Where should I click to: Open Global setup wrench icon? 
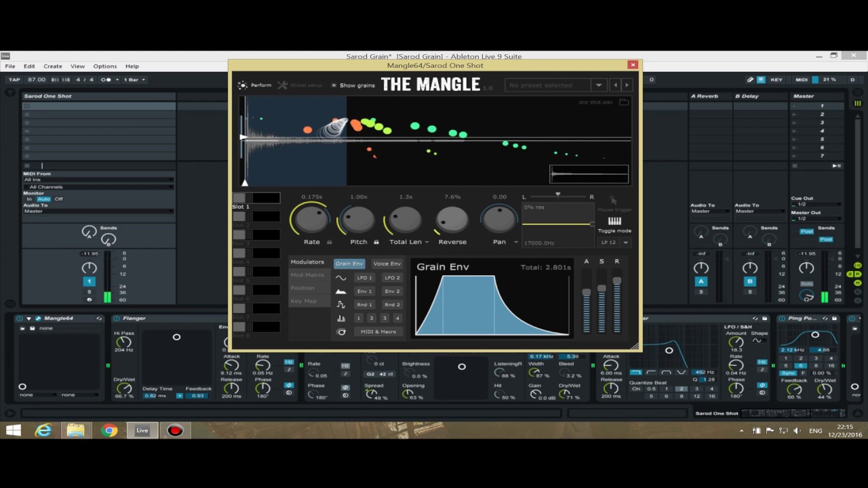pos(282,85)
